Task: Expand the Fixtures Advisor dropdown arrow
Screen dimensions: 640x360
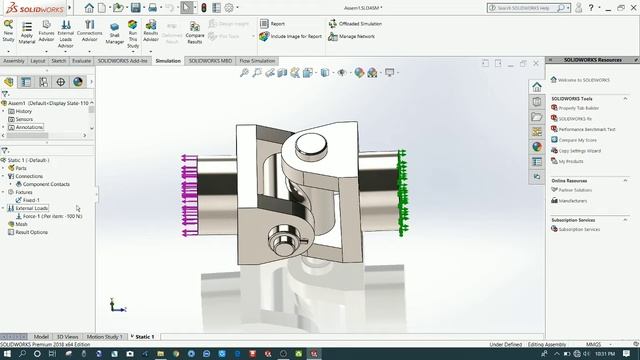Action: point(46,51)
